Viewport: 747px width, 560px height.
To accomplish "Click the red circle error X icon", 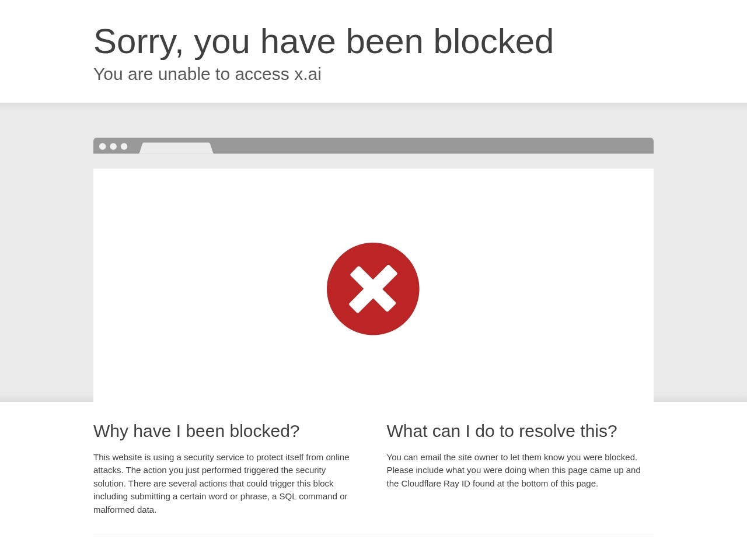I will [x=373, y=289].
